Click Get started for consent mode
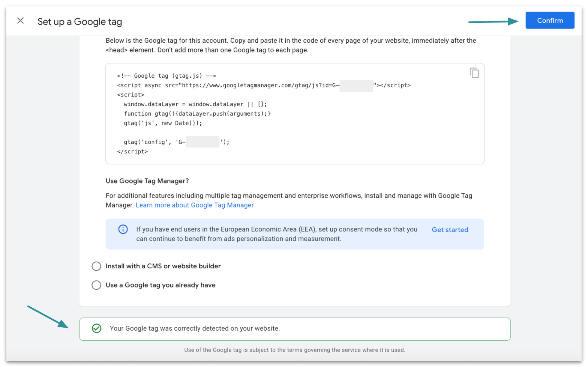The height and width of the screenshot is (367, 588). click(450, 230)
